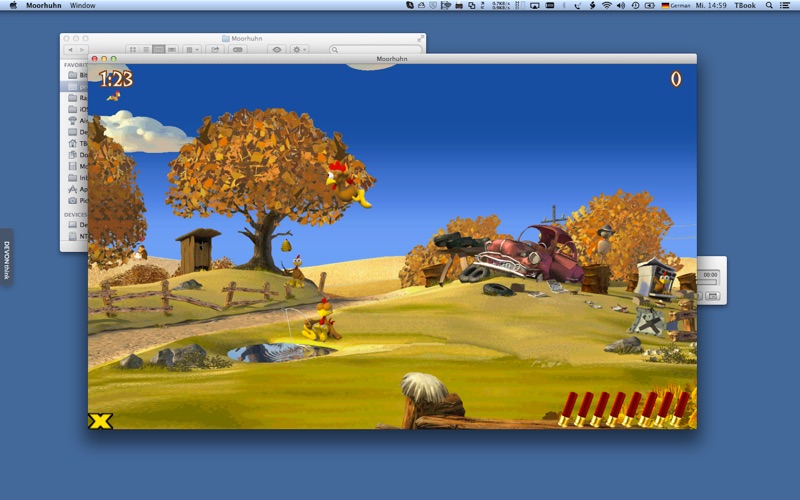Open Finder's arrange-by dropdown
800x500 pixels.
(x=192, y=49)
